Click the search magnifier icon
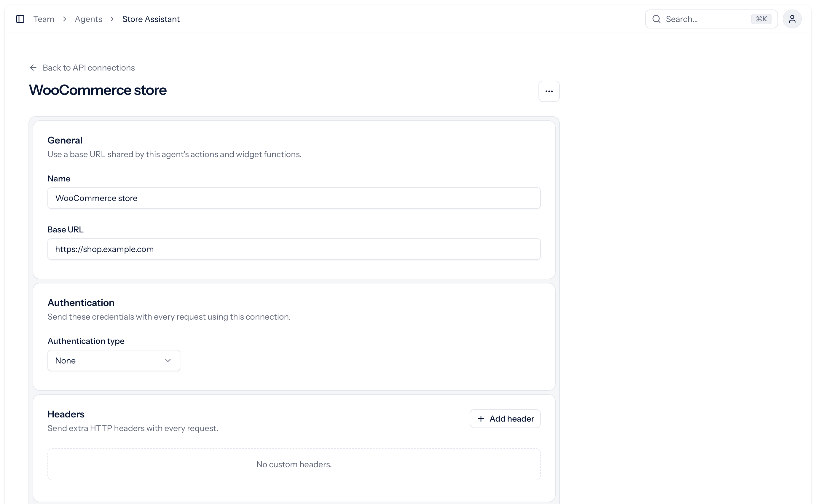Screen dimensions: 816x504 (x=656, y=19)
